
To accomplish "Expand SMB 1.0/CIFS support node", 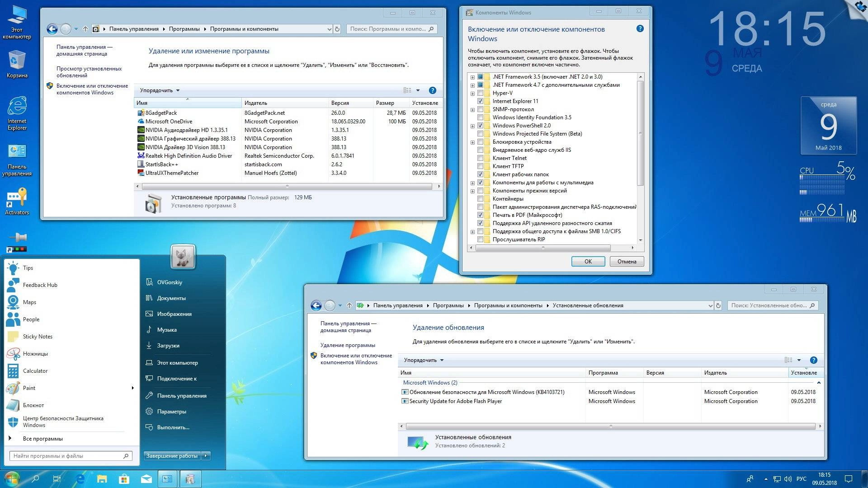I will (472, 231).
